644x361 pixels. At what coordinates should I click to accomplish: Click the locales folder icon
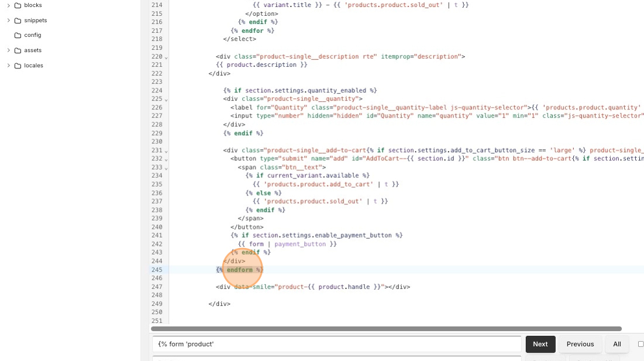[18, 66]
